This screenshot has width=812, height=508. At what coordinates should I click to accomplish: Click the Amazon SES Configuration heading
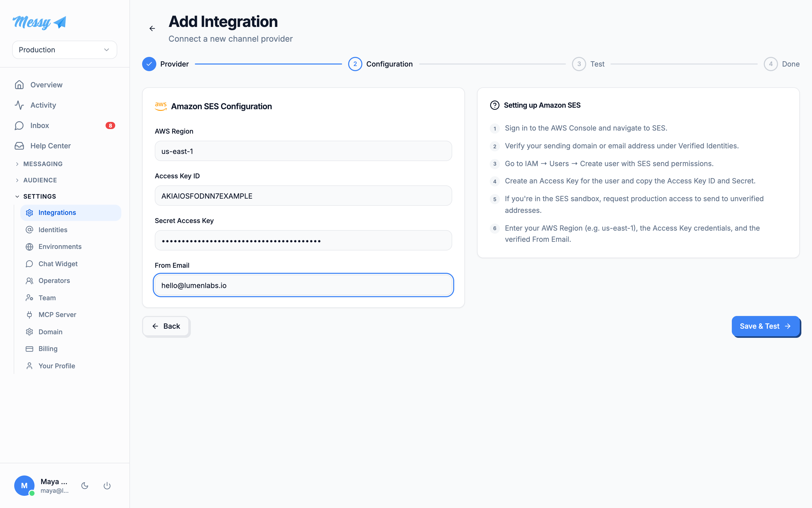222,106
